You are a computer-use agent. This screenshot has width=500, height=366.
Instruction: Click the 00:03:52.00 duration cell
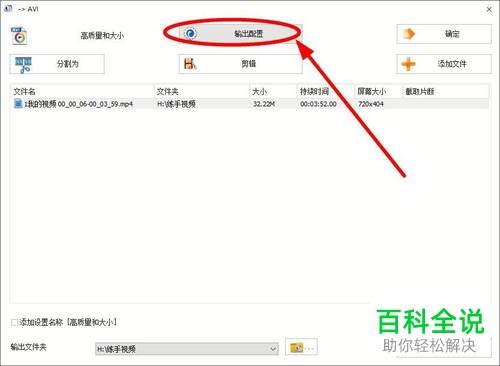[318, 104]
